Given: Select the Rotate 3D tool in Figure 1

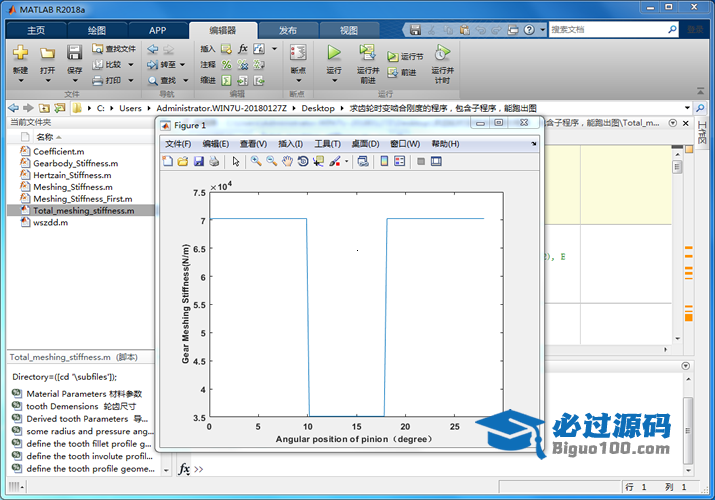Looking at the screenshot, I should pyautogui.click(x=302, y=161).
